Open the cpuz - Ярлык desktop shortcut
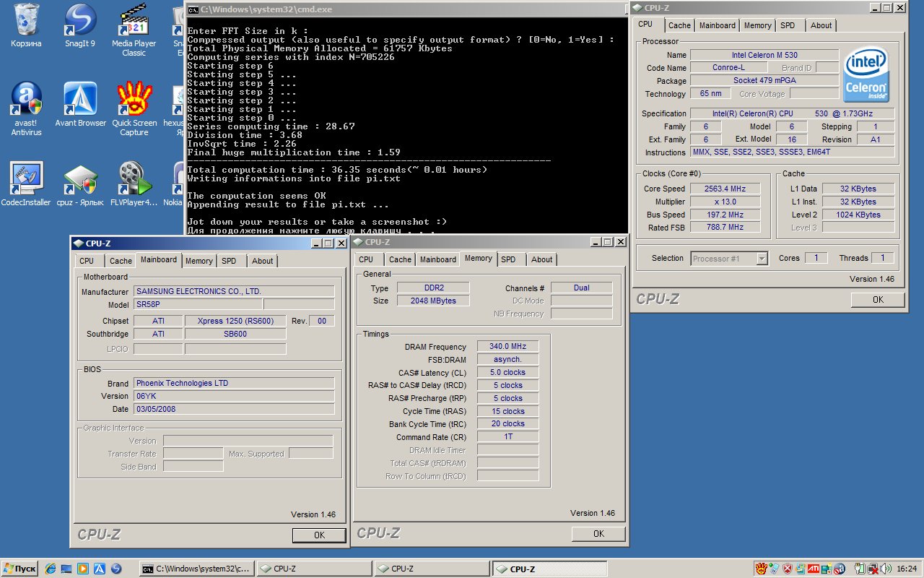This screenshot has height=578, width=924. [80, 184]
